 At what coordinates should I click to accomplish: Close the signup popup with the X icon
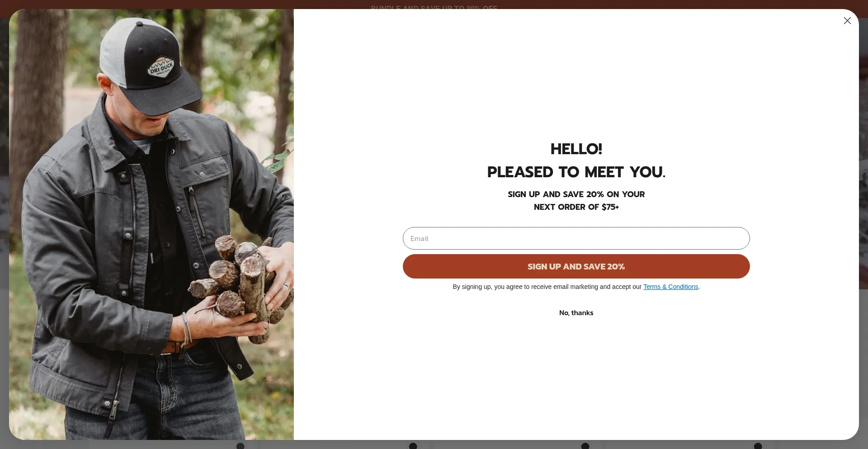pyautogui.click(x=847, y=21)
